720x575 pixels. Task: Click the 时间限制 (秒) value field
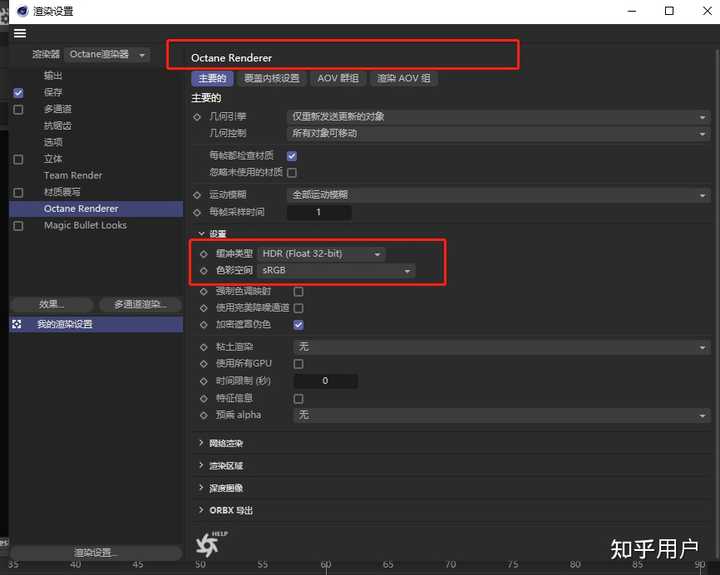pyautogui.click(x=326, y=381)
